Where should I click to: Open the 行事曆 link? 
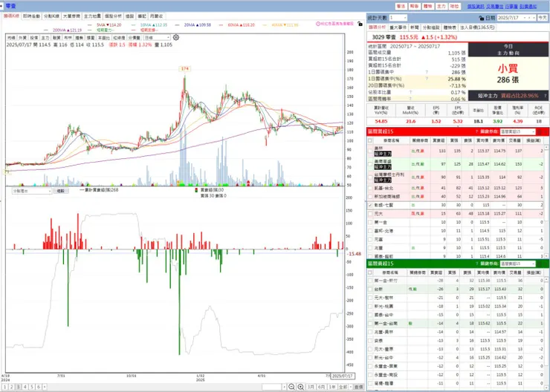(511, 6)
